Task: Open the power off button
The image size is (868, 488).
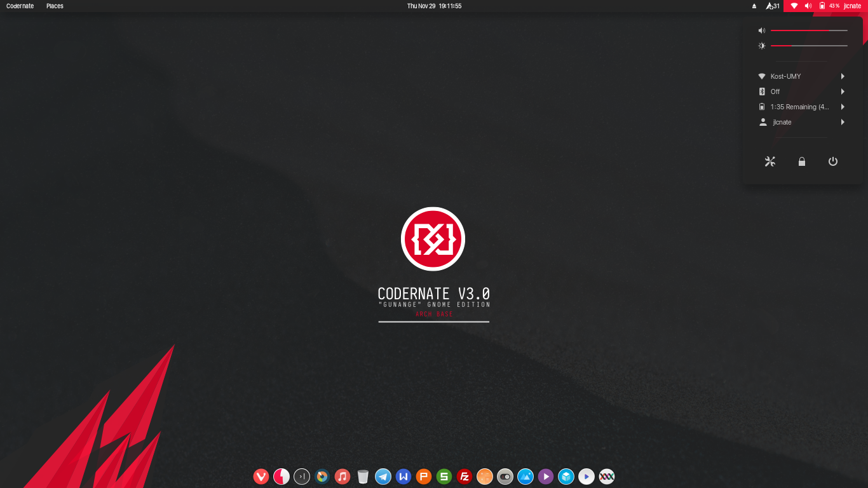Action: [x=833, y=161]
